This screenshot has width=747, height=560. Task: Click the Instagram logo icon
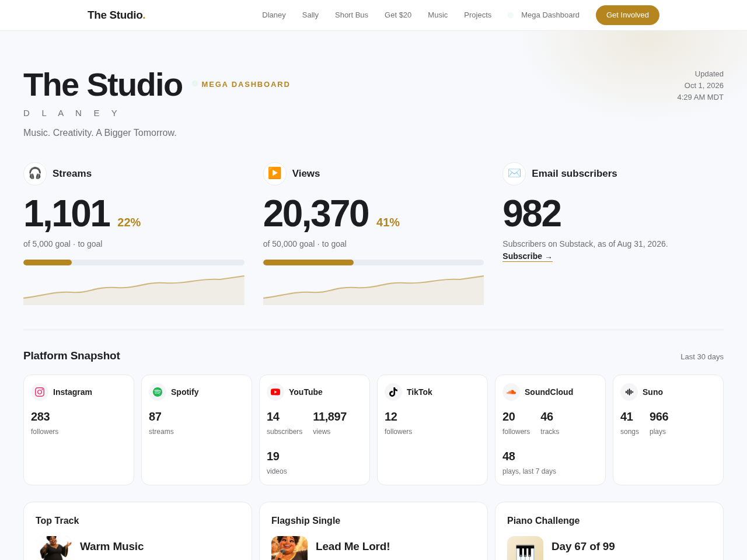[40, 392]
